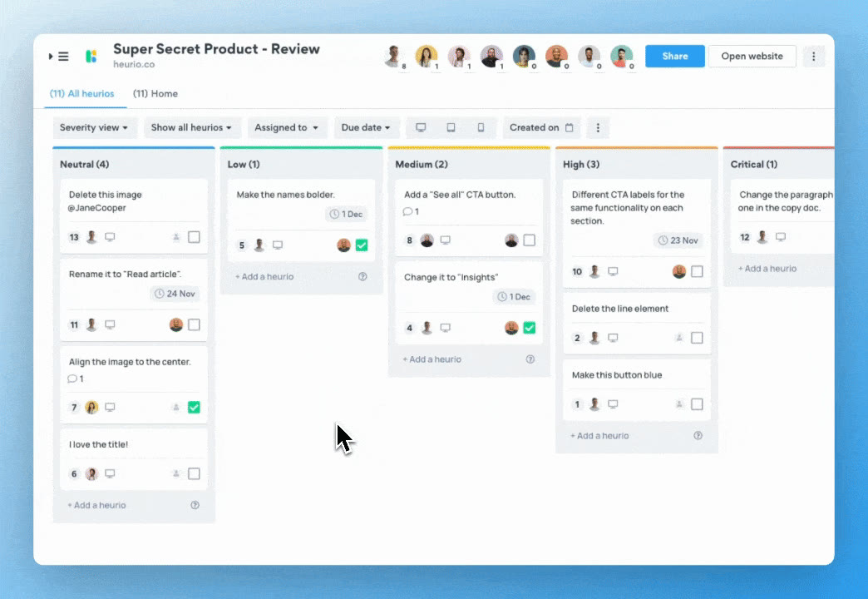Viewport: 868px width, 599px height.
Task: Click the help icon in Low column
Action: pyautogui.click(x=362, y=276)
